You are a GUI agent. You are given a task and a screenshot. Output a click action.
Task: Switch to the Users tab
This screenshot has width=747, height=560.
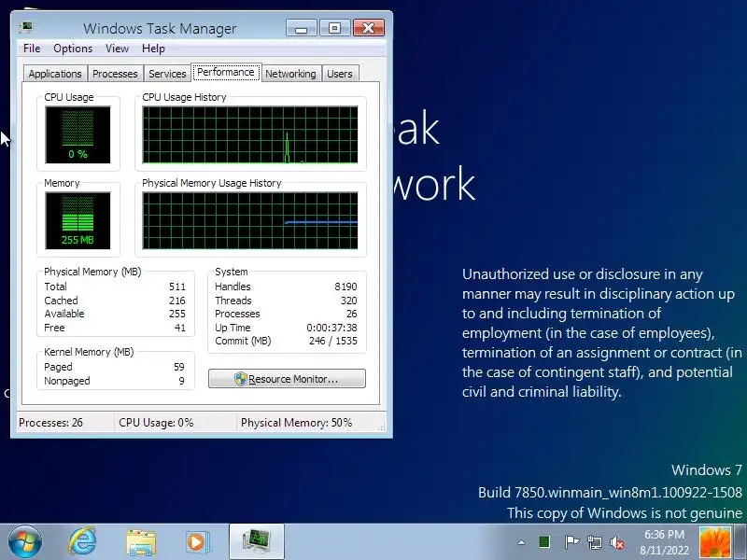coord(340,74)
